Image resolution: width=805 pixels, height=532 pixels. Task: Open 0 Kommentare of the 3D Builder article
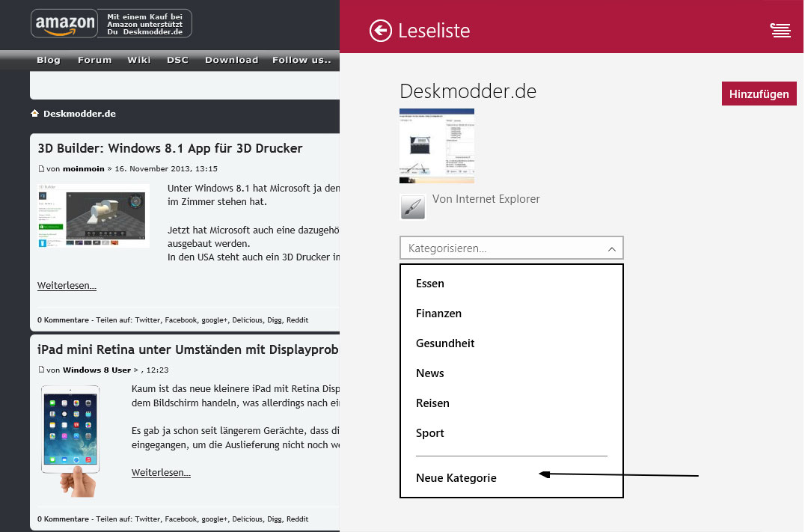click(x=63, y=320)
